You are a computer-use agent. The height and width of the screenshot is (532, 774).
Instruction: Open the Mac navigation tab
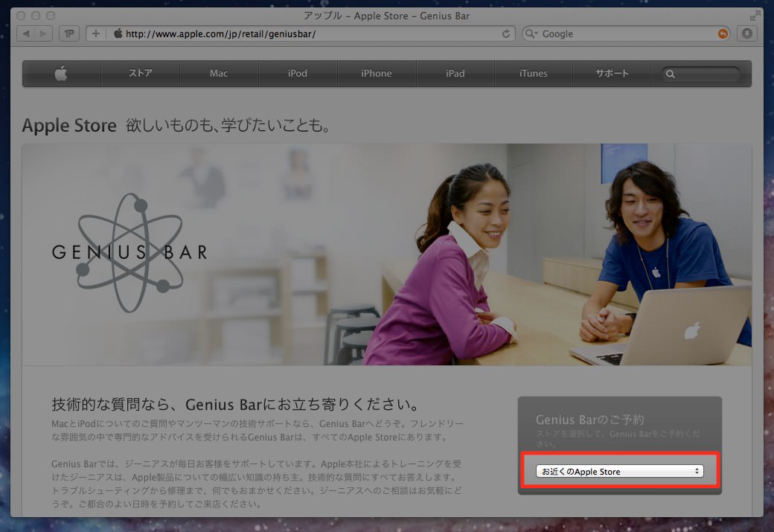coord(219,74)
